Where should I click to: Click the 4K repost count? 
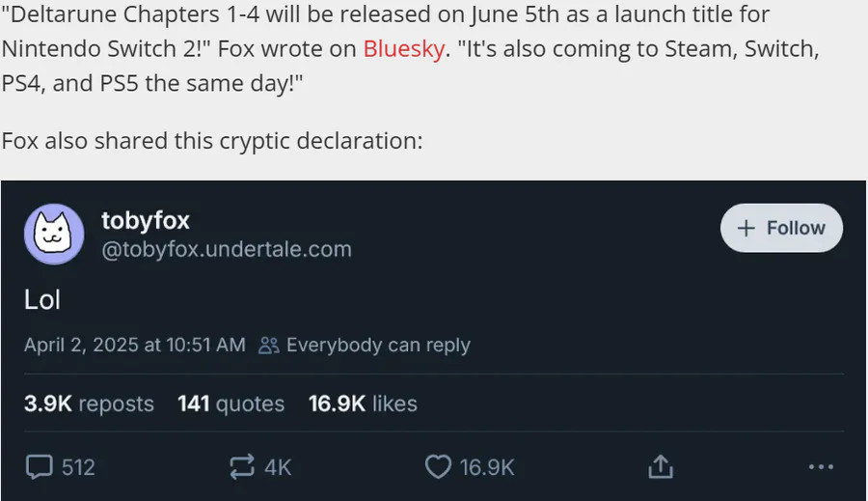pyautogui.click(x=278, y=467)
